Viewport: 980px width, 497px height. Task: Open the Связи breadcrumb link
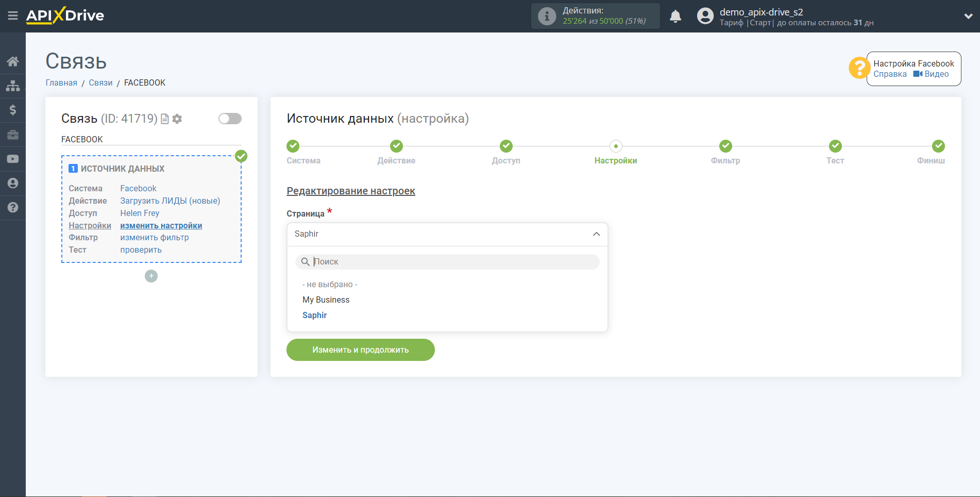(100, 83)
